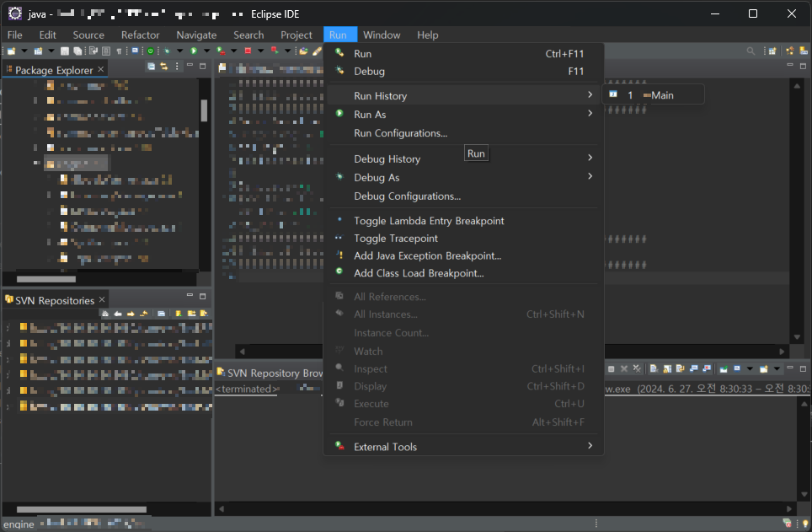This screenshot has height=532, width=812.
Task: Choose Debug Configurations... entry
Action: (x=463, y=196)
